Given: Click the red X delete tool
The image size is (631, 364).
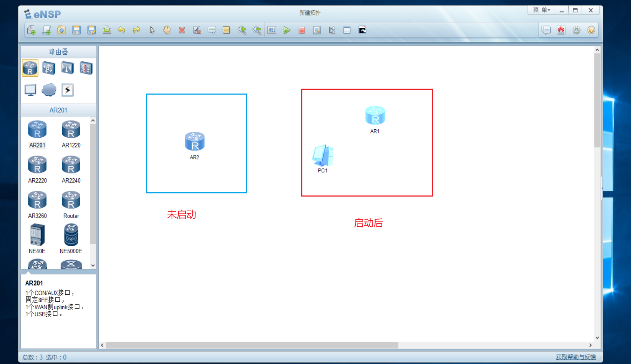Looking at the screenshot, I should 182,30.
